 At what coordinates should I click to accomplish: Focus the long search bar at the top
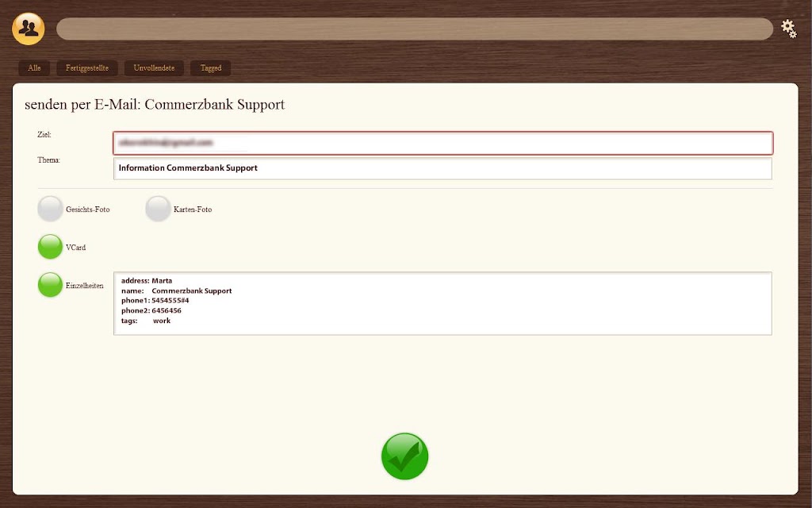pos(414,29)
